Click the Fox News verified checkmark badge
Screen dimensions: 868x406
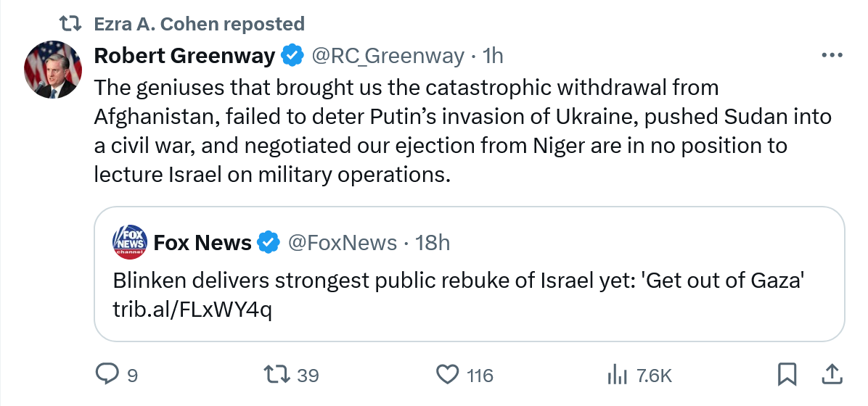(269, 243)
